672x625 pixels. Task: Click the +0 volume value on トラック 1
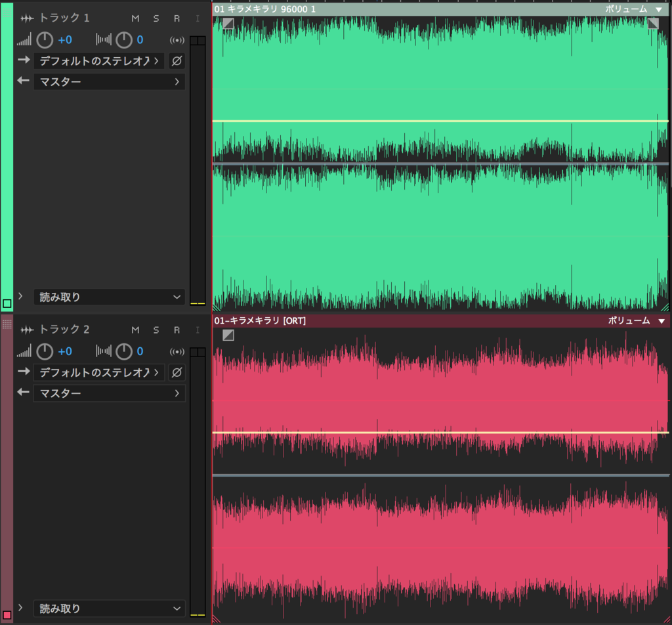tap(65, 40)
